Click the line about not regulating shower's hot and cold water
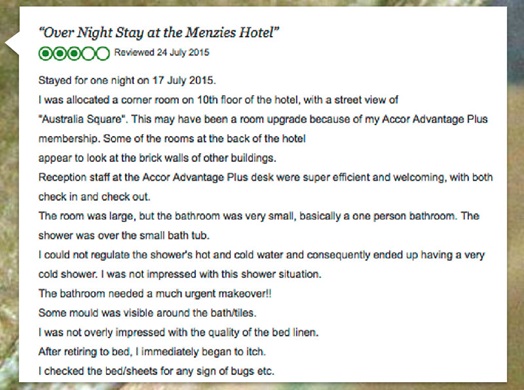 point(262,255)
